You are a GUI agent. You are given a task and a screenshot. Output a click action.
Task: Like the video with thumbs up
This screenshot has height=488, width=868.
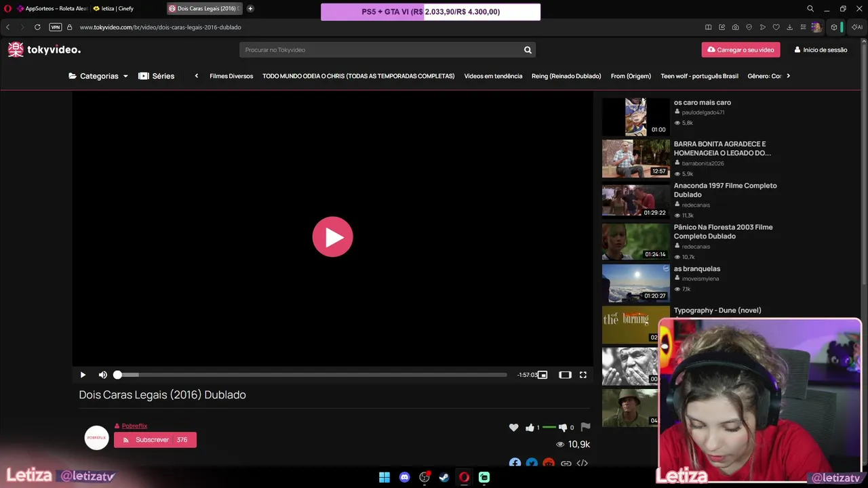(x=530, y=427)
